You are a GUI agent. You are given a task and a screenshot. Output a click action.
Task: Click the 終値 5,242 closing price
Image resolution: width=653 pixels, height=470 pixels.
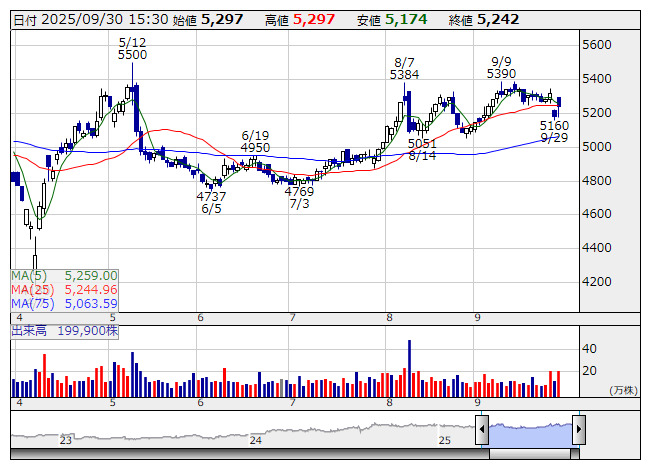[x=484, y=20]
